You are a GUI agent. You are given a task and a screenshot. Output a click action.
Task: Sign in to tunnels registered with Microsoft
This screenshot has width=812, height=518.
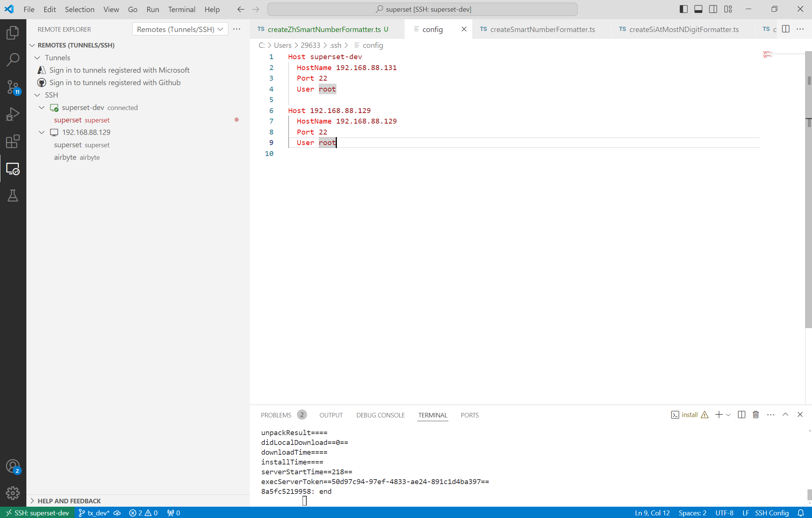tap(119, 70)
